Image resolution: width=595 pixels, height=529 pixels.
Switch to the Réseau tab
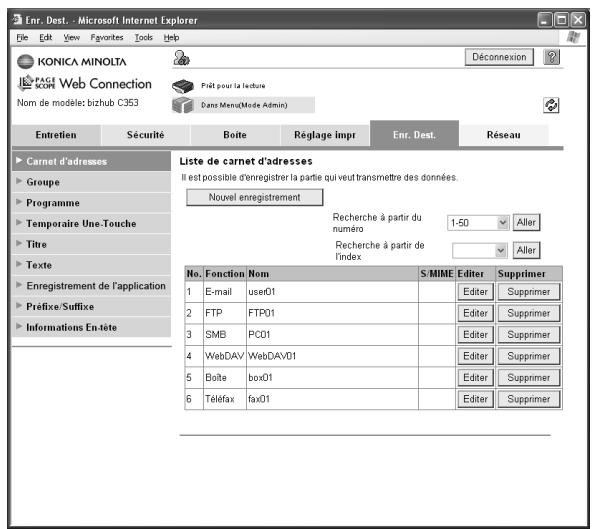pyautogui.click(x=504, y=135)
